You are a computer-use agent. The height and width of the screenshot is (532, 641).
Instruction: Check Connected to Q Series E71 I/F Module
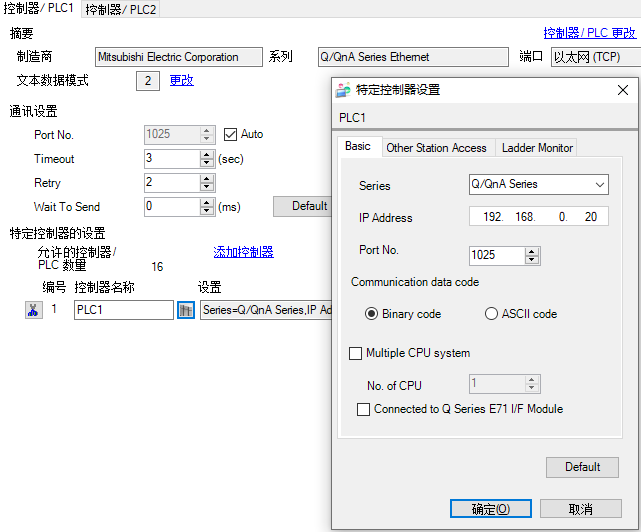point(364,409)
